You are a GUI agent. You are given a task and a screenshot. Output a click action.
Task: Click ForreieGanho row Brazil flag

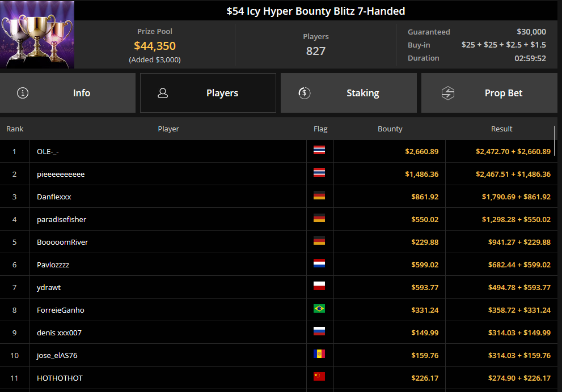pos(319,309)
